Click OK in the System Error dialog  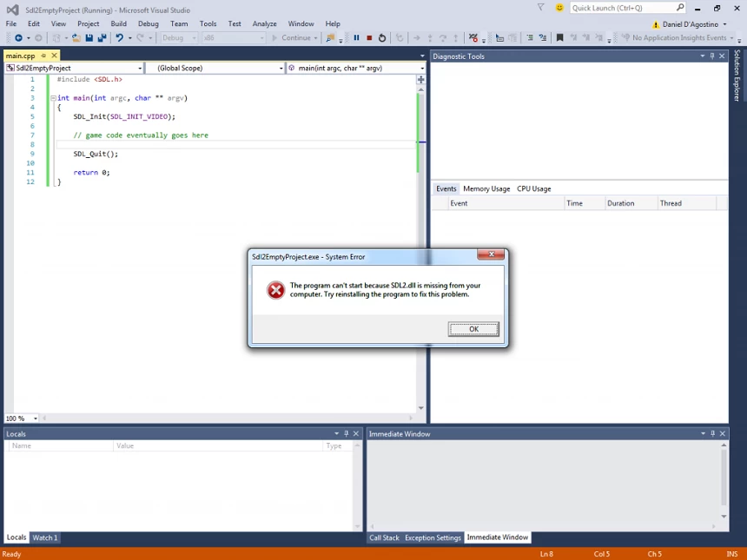(x=473, y=329)
